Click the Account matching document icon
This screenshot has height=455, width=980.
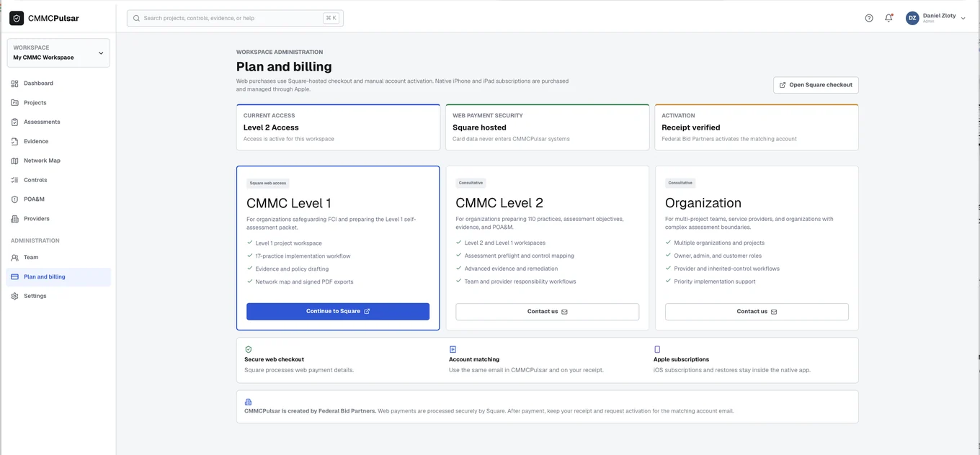coord(453,349)
